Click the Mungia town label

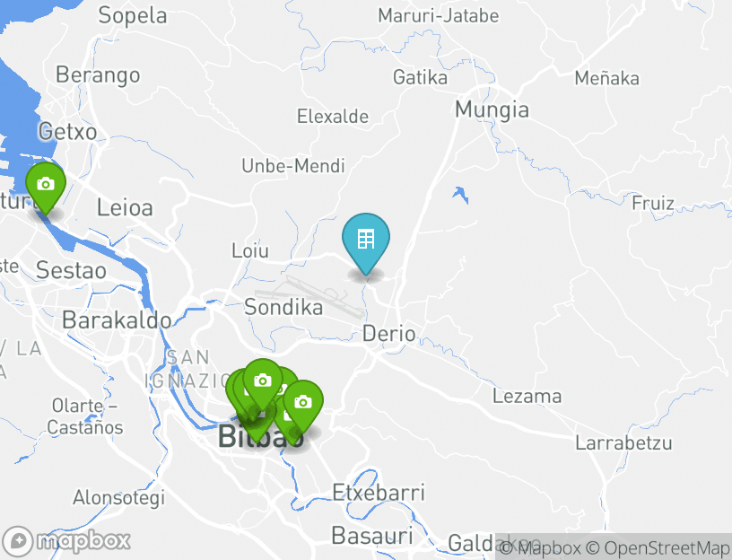click(492, 110)
